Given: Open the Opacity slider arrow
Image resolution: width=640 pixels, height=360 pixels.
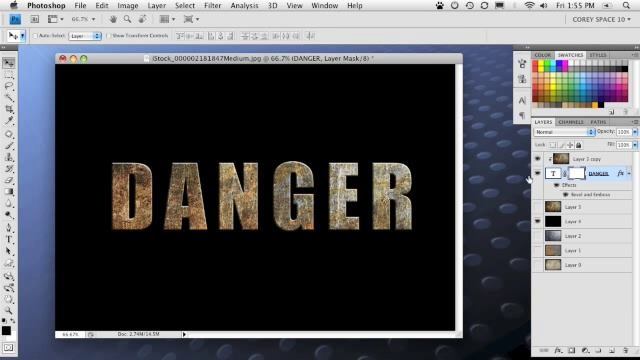Looking at the screenshot, I should coord(635,132).
